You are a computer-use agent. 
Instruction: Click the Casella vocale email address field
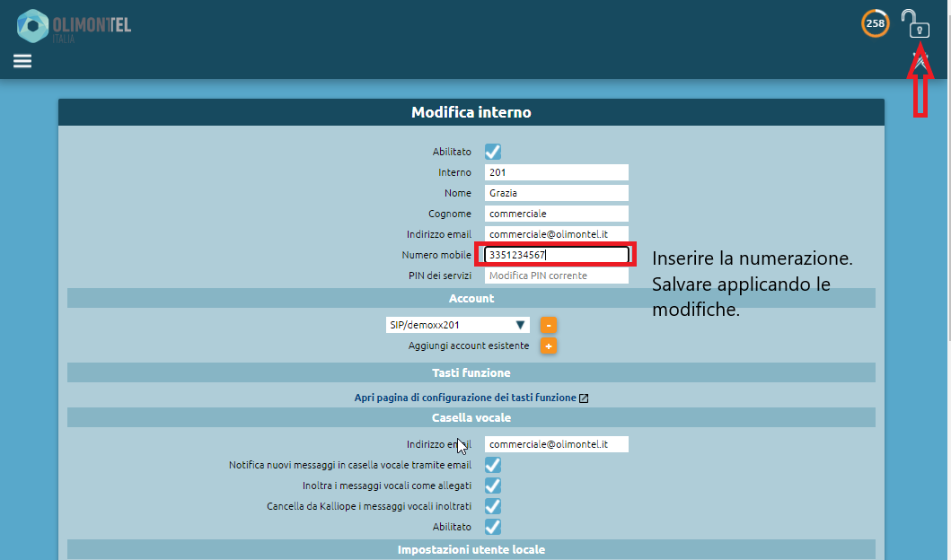[x=556, y=444]
